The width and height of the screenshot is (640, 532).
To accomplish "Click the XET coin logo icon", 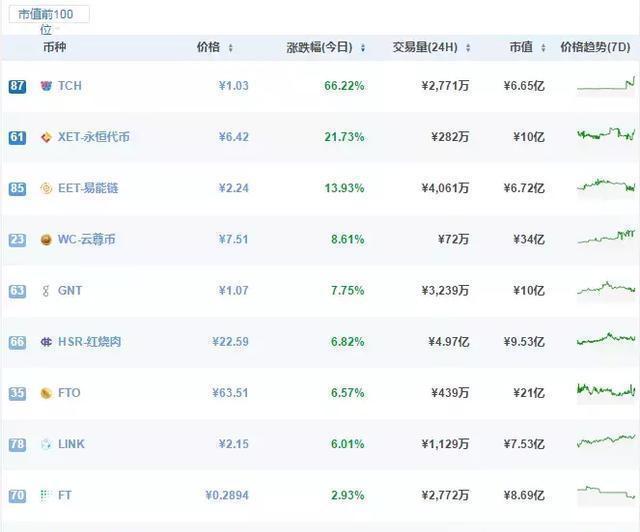I will point(46,137).
